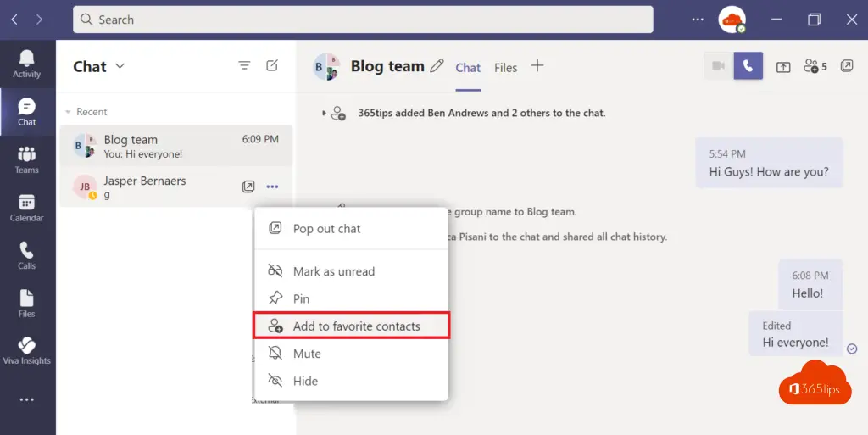Viewport: 868px width, 435px height.
Task: Click the seen checkmark beside Hi everyone!
Action: pyautogui.click(x=852, y=349)
